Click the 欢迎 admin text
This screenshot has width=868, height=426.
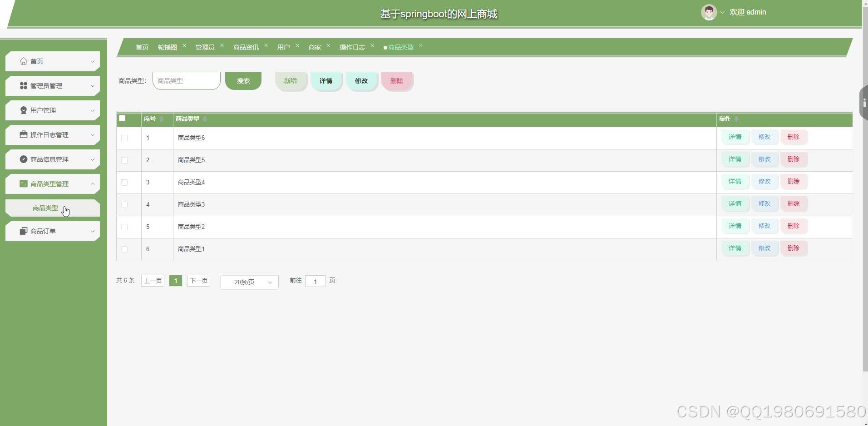pos(748,12)
